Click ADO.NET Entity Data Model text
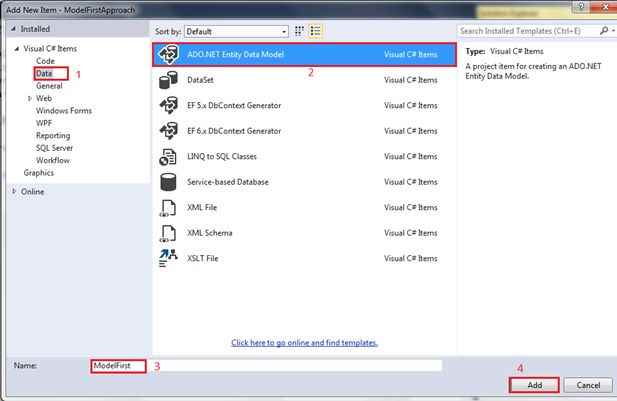This screenshot has height=401, width=617. tap(235, 54)
